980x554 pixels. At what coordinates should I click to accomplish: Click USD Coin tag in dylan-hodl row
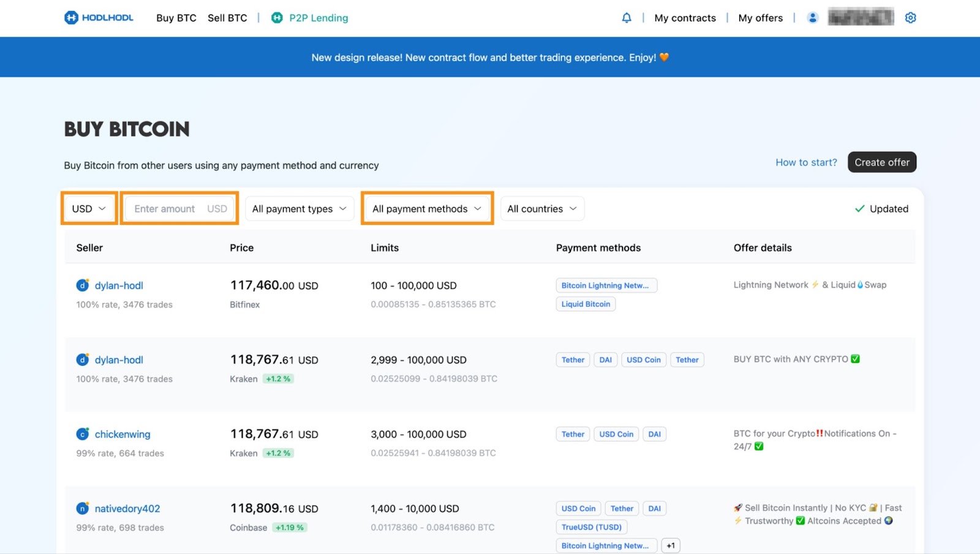644,360
